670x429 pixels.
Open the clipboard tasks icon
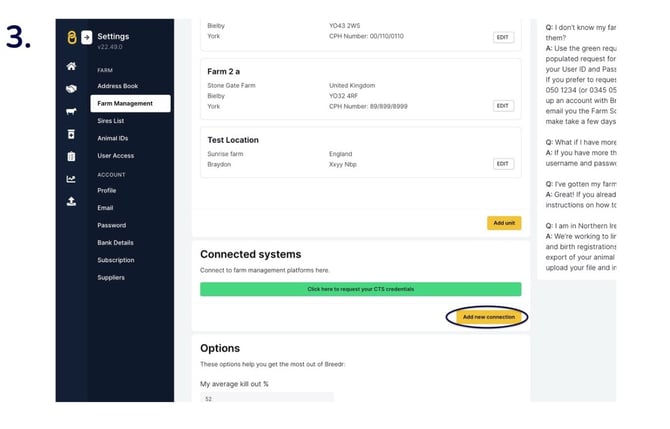coord(71,156)
